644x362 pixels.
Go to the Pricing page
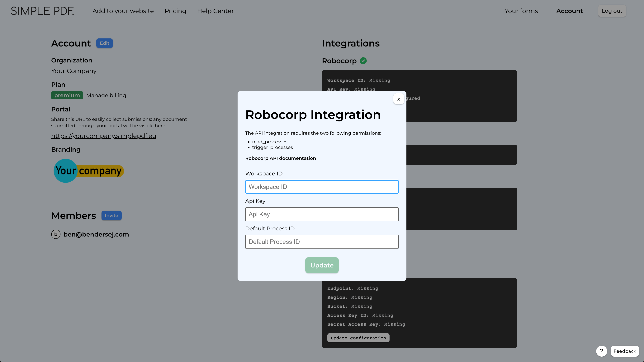175,11
